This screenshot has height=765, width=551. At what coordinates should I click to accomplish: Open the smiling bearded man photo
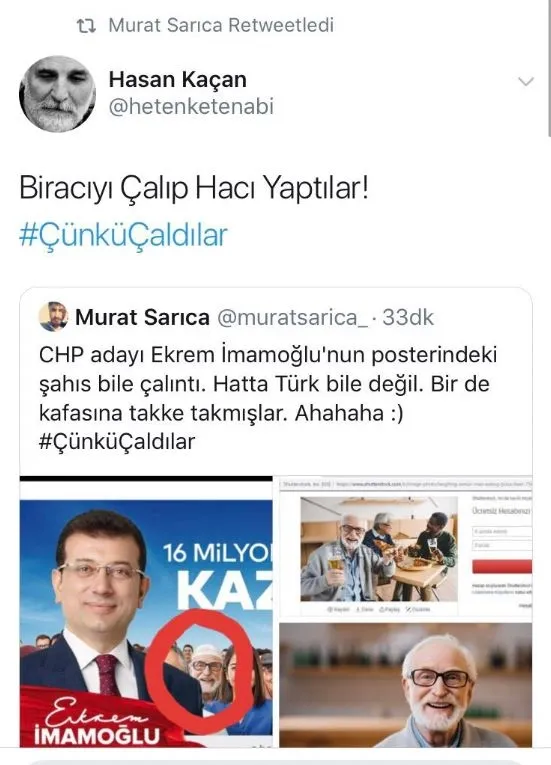point(406,685)
